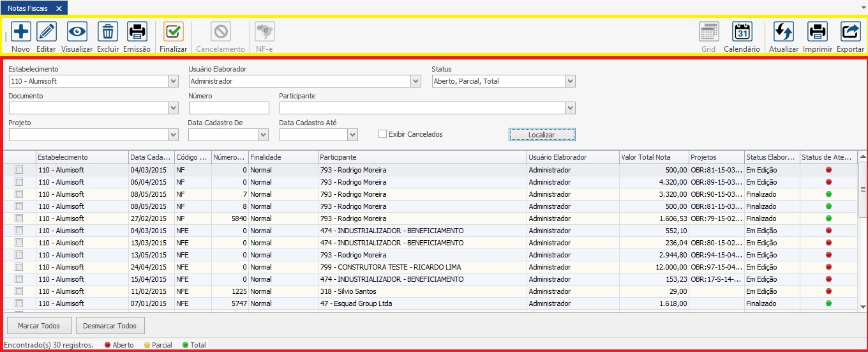
Task: Enable the Exibir Cancelados checkbox
Action: [383, 134]
